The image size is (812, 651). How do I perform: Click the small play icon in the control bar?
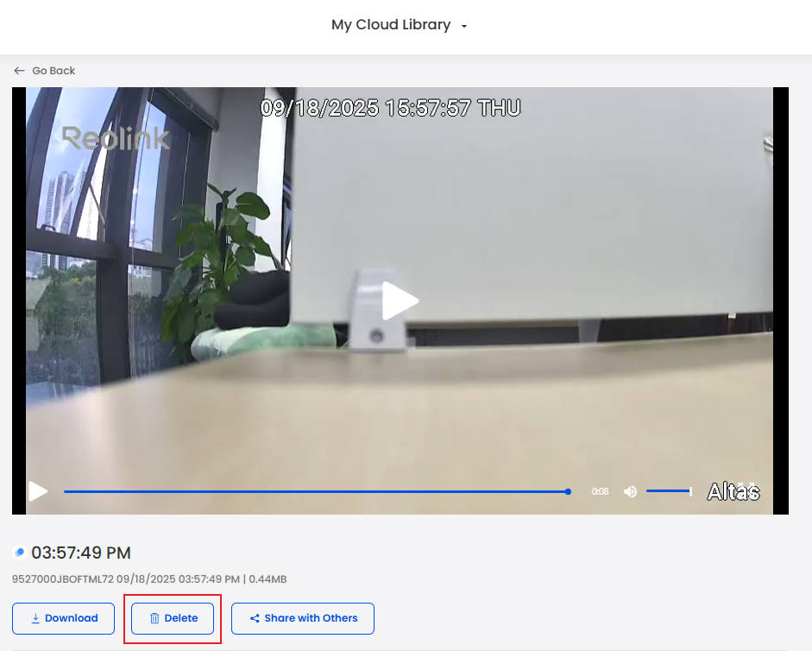pos(38,491)
